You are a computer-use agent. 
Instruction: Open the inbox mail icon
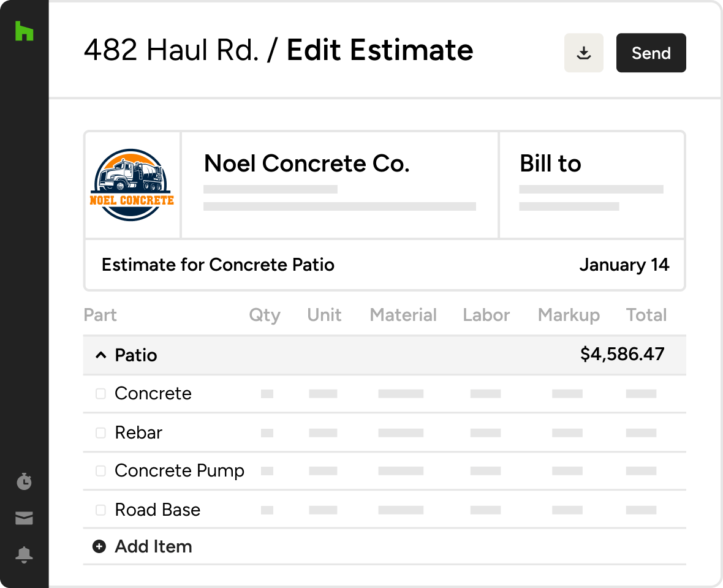24,519
